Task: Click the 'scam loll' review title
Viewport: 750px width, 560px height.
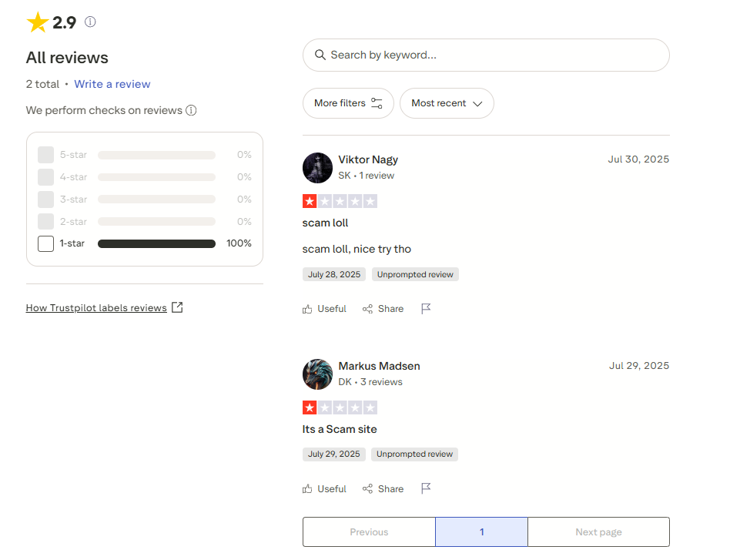Action: click(x=325, y=223)
